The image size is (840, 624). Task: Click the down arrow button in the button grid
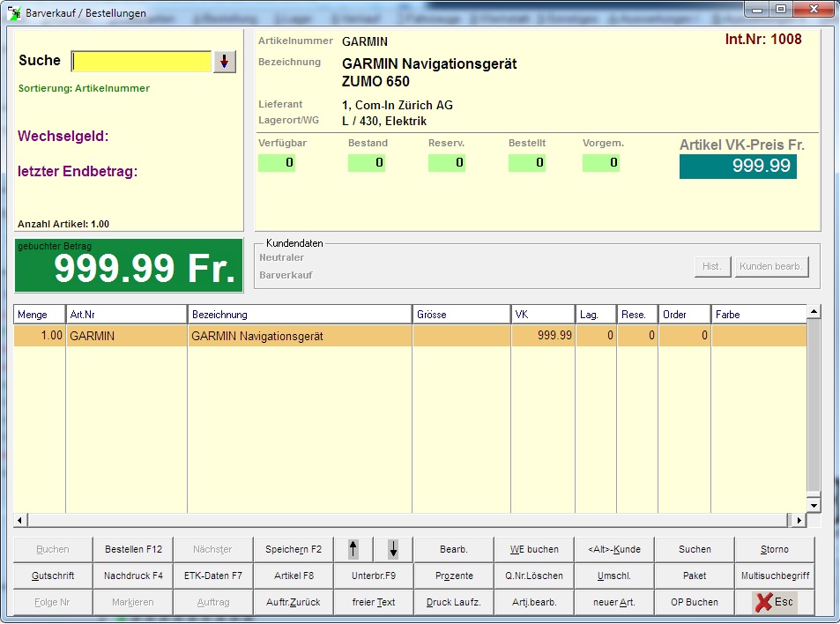(393, 549)
